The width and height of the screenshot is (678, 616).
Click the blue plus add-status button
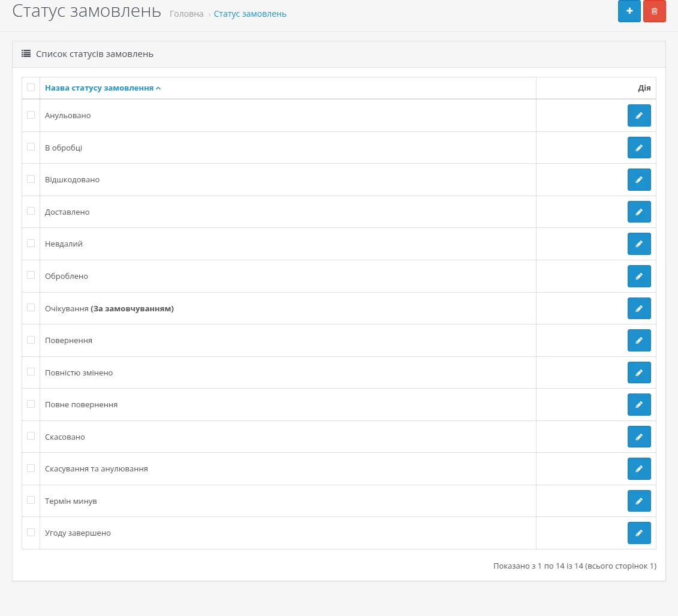click(x=629, y=11)
